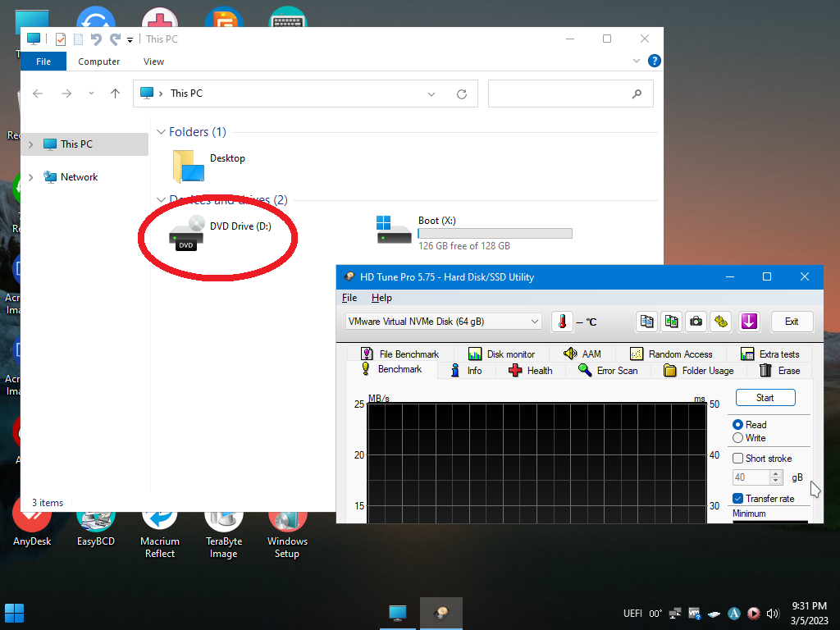Expand the ribbon chevron in This PC window

(637, 61)
